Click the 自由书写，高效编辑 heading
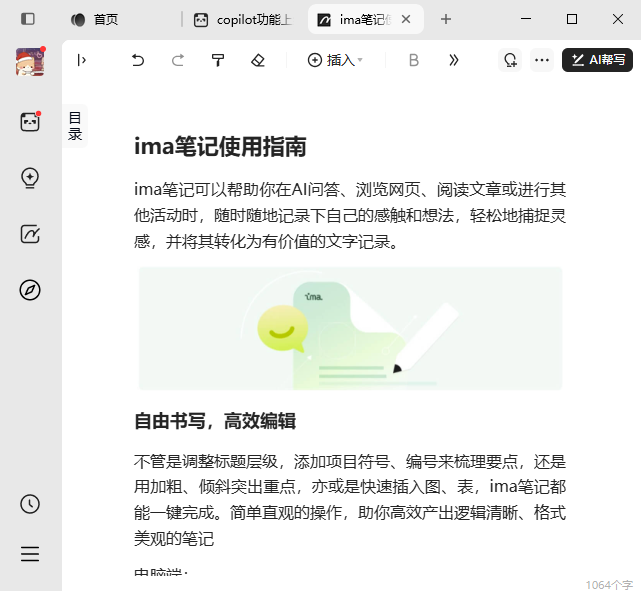This screenshot has width=641, height=591. coord(215,421)
